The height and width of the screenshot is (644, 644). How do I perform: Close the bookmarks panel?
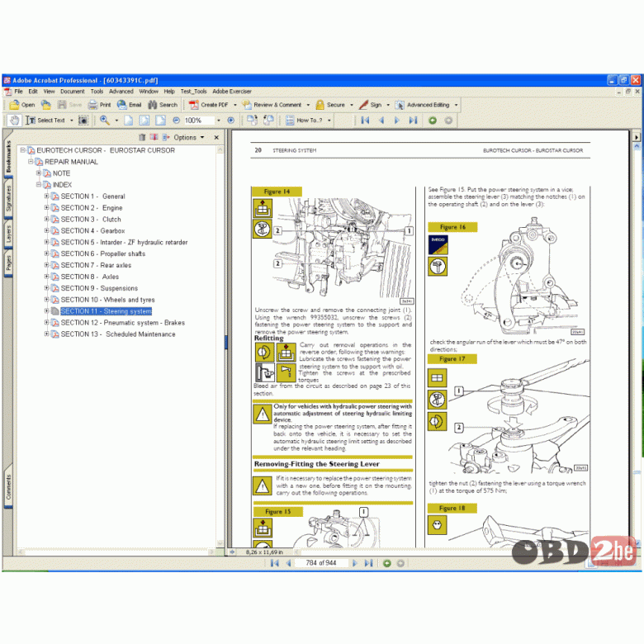coord(216,137)
